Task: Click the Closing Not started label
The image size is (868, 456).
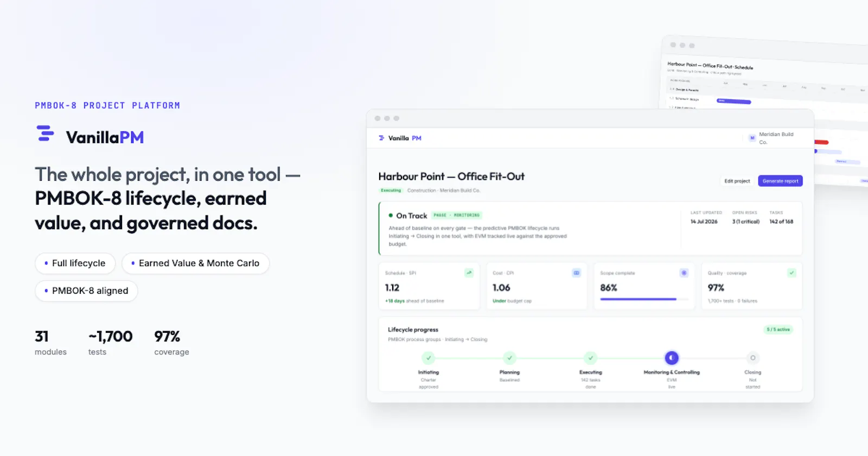Action: pyautogui.click(x=752, y=379)
